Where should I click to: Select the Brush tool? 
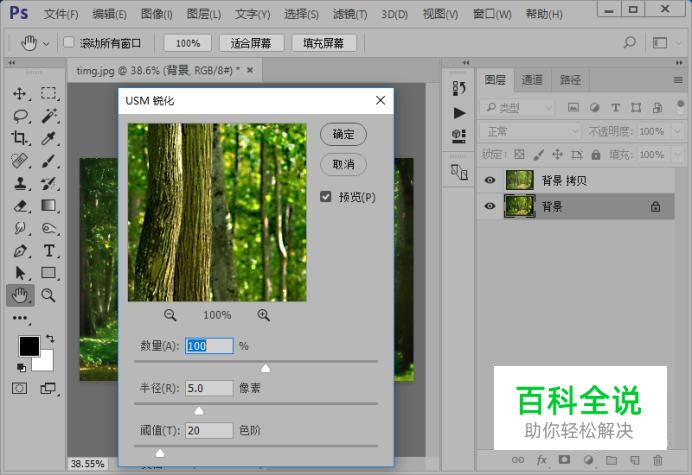pyautogui.click(x=49, y=161)
